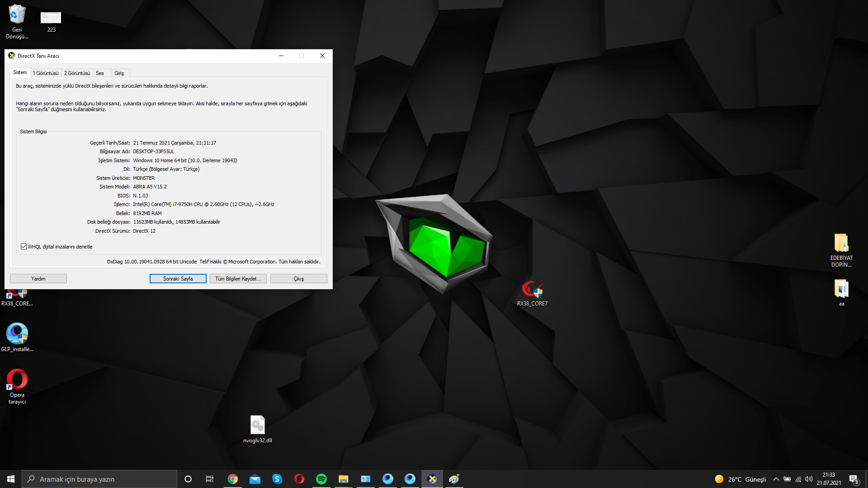Image resolution: width=868 pixels, height=488 pixels.
Task: Open the weather widget showing 26°C Güneşli
Action: pos(741,479)
